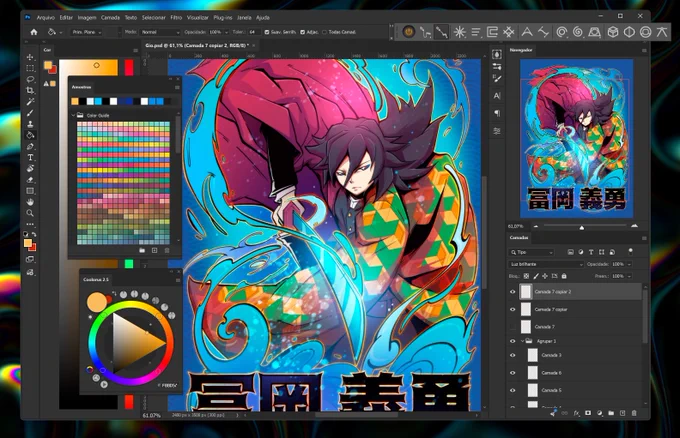Add layer style fx icon
680x438 pixels.
576,413
